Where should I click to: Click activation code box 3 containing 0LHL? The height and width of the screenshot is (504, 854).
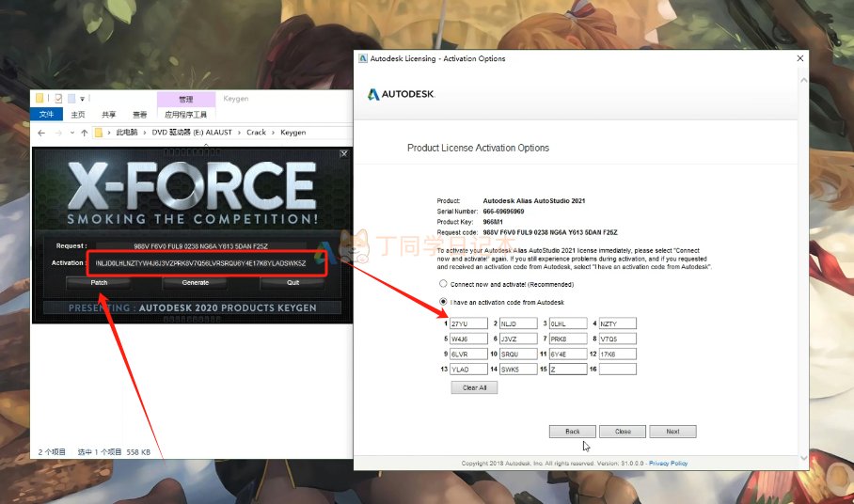[x=568, y=323]
